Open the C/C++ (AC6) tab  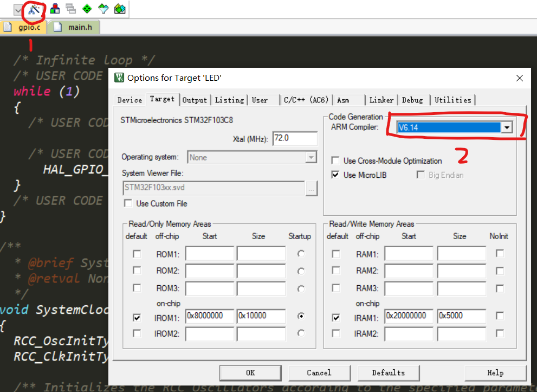pos(306,100)
